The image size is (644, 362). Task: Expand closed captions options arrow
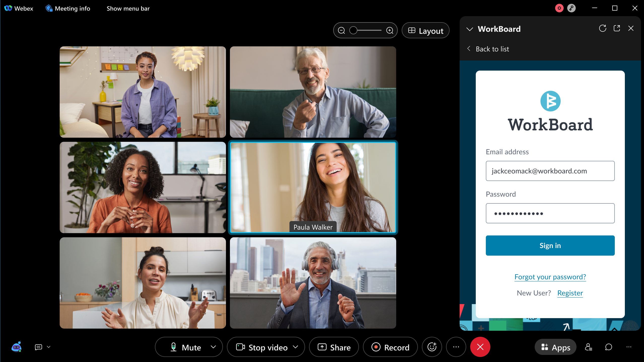(49, 347)
